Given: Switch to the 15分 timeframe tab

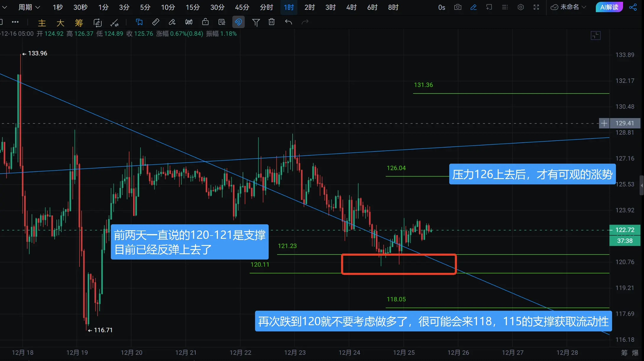Looking at the screenshot, I should pyautogui.click(x=192, y=7).
